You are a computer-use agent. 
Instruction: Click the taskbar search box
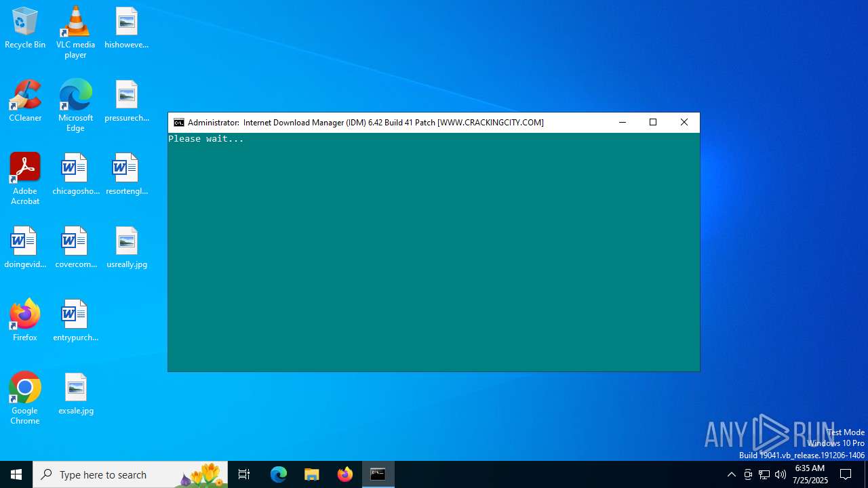click(x=130, y=474)
